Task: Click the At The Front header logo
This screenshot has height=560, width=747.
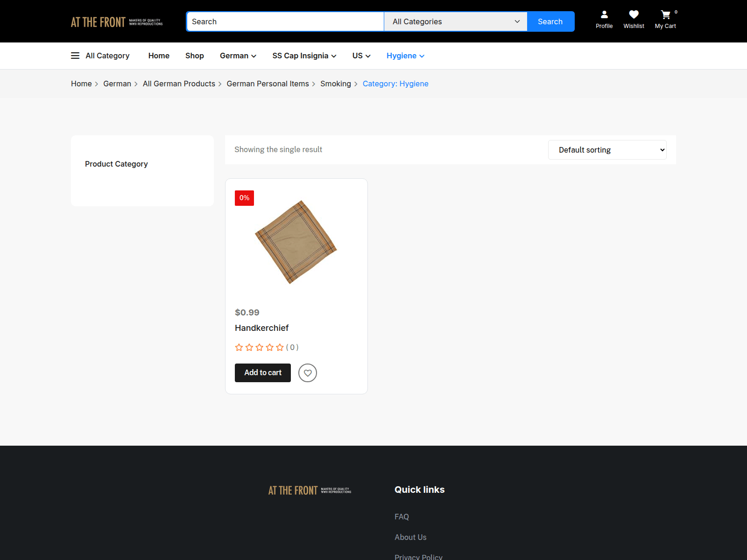Action: (x=117, y=22)
